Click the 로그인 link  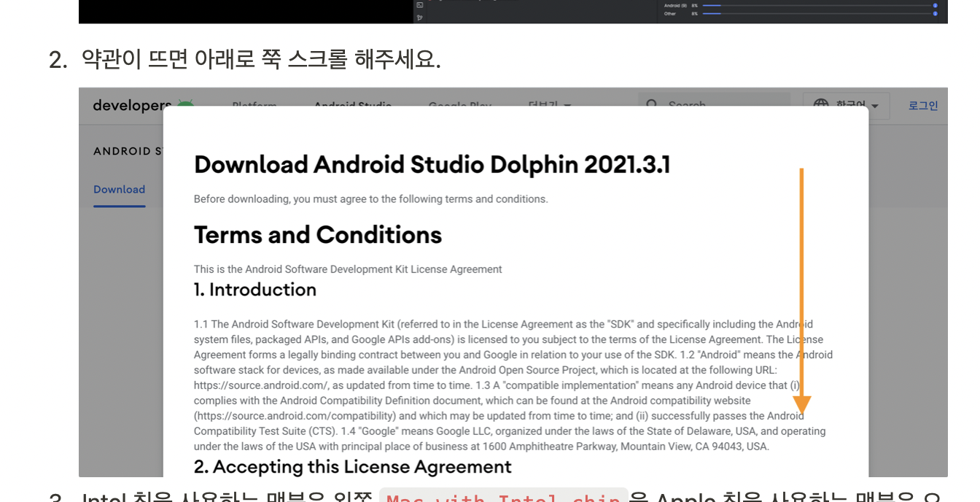pos(923,106)
